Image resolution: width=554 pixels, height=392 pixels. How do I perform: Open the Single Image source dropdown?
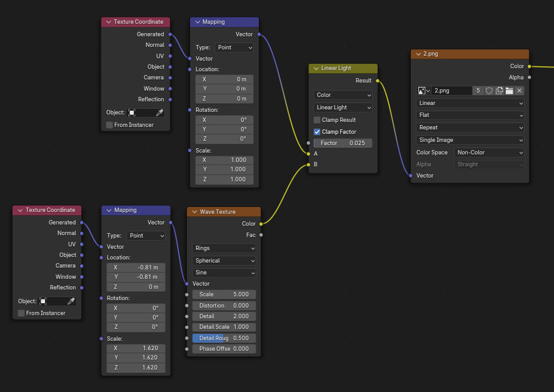click(x=470, y=140)
